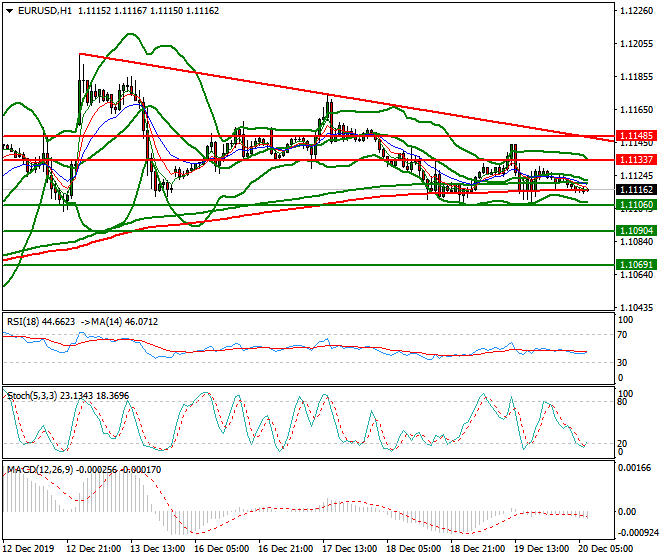Select green level label 1.10691
The height and width of the screenshot is (560, 660).
point(637,265)
